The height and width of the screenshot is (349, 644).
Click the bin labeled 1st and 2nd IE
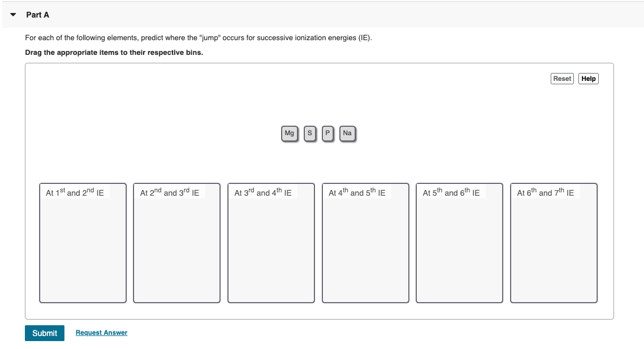click(x=82, y=243)
